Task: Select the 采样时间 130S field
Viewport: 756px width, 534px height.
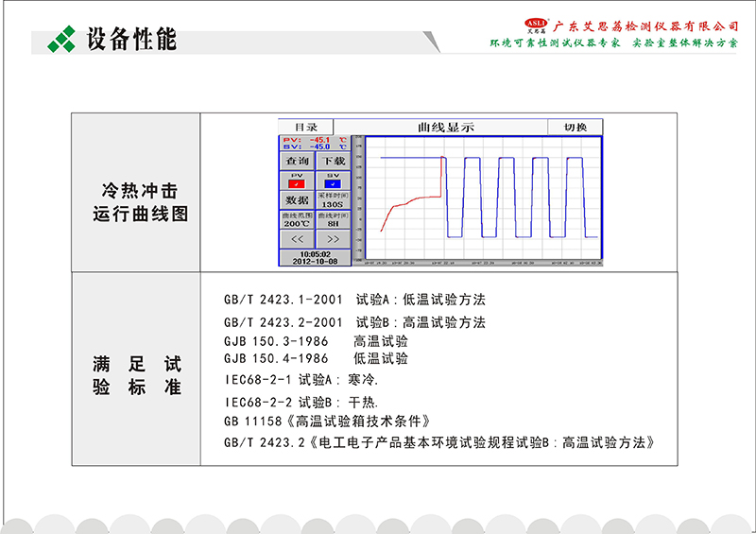Action: pos(333,200)
